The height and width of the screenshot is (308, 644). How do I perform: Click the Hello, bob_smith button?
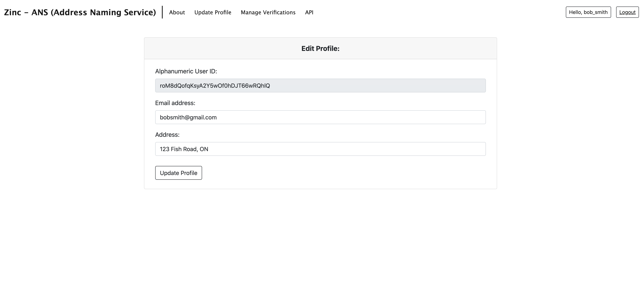point(588,12)
